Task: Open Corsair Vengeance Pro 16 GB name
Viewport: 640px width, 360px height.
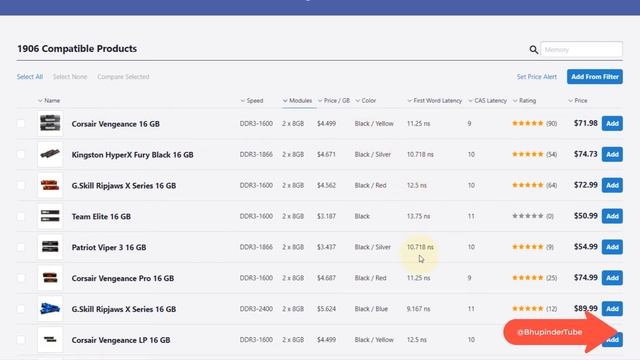Action: [123, 278]
